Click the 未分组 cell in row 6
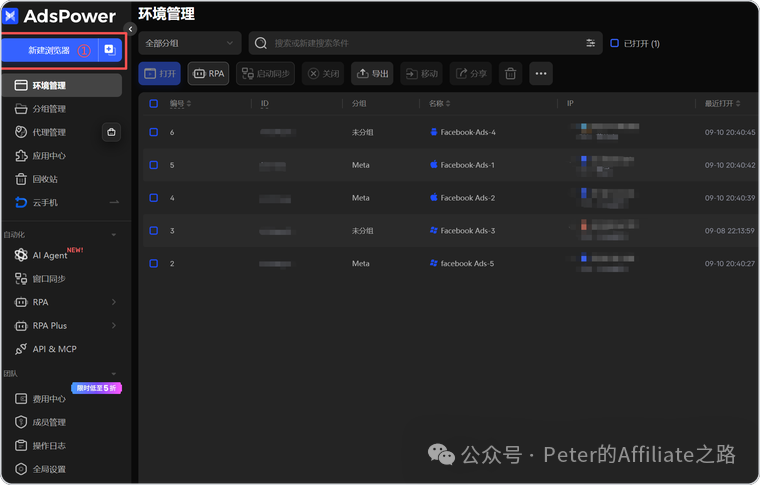760x485 pixels. point(363,132)
